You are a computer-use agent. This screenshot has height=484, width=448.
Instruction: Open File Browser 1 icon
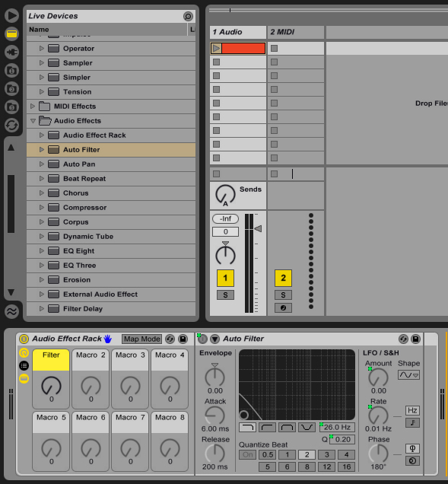(x=11, y=70)
